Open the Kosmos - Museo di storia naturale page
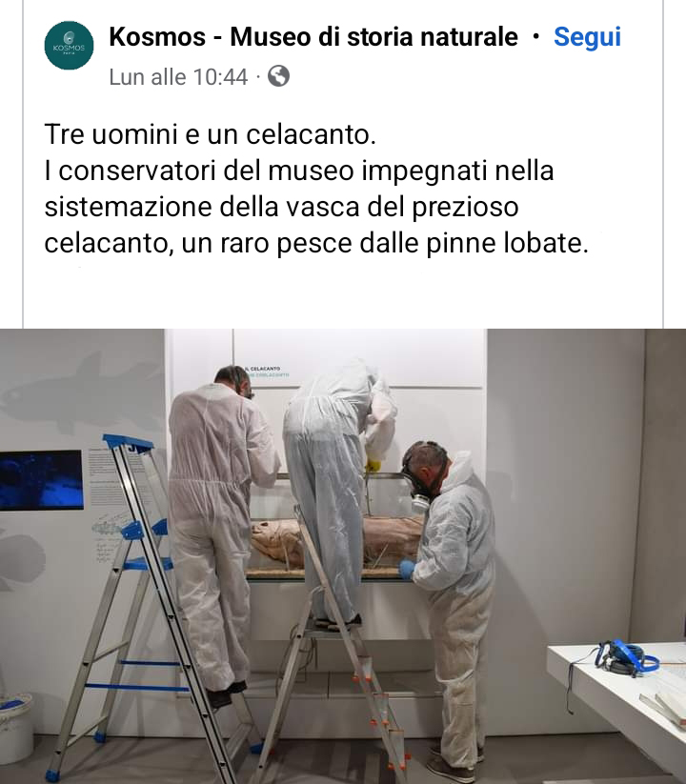The width and height of the screenshot is (686, 784). pos(313,36)
